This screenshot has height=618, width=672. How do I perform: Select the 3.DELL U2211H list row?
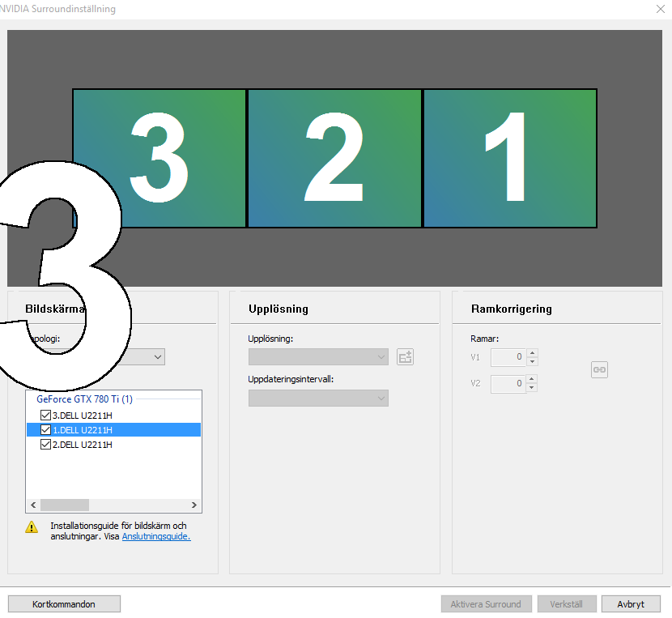pos(113,416)
